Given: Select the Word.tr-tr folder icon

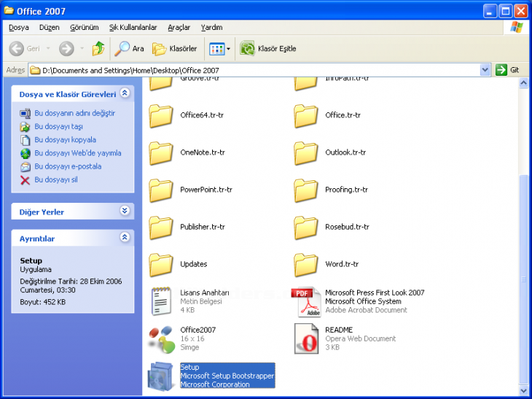Looking at the screenshot, I should coord(305,265).
